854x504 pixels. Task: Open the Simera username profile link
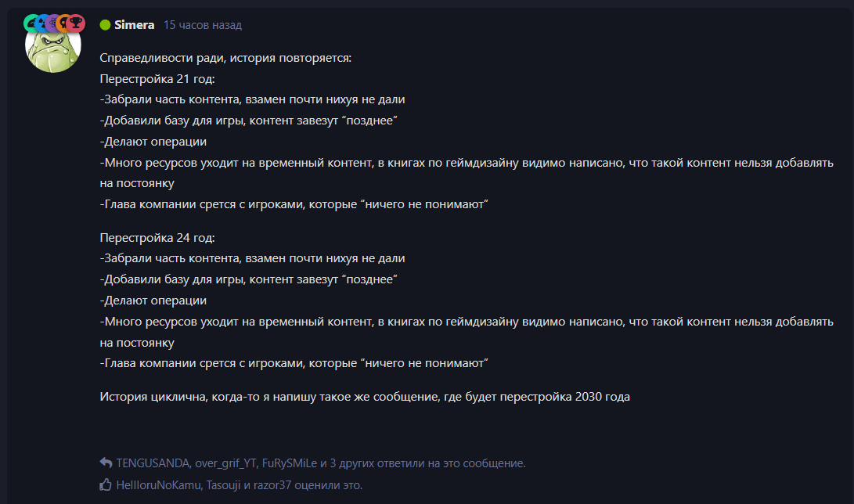(x=134, y=25)
